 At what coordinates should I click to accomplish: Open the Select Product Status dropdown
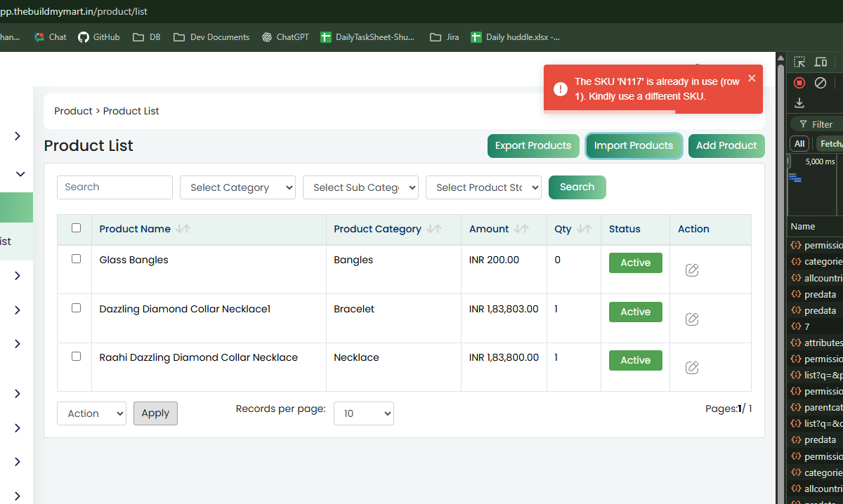[x=483, y=187]
